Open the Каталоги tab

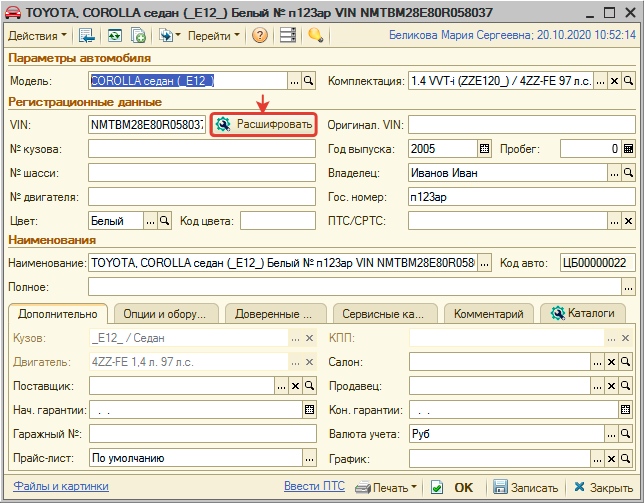(x=583, y=314)
